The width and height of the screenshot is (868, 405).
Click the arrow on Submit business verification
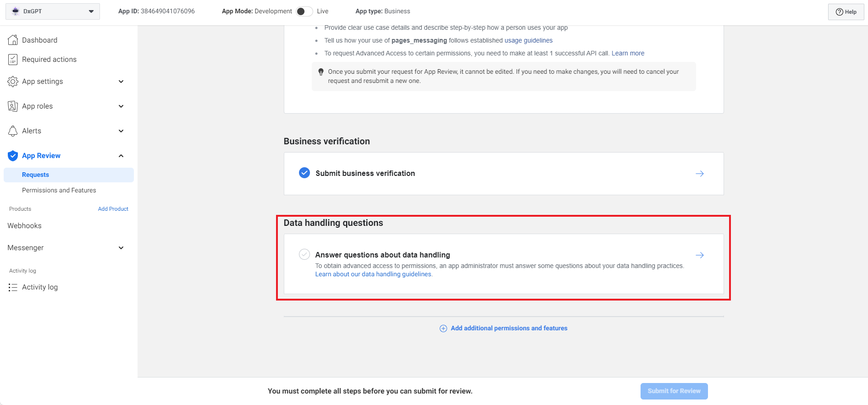[x=700, y=174]
